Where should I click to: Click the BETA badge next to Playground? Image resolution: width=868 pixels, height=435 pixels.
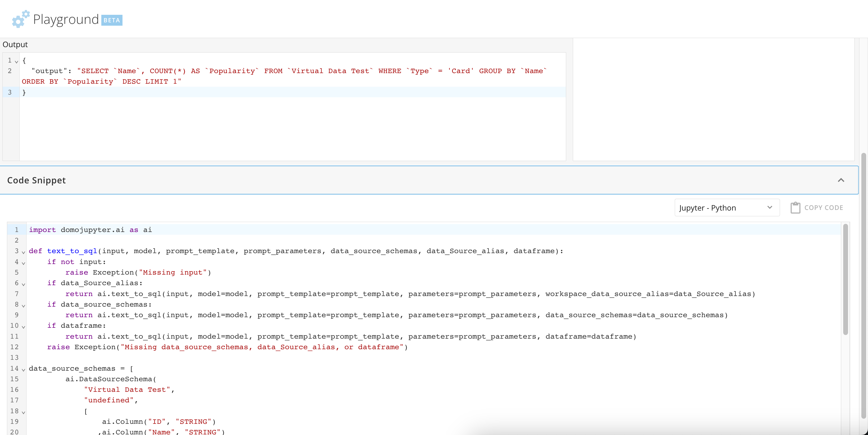tap(112, 20)
